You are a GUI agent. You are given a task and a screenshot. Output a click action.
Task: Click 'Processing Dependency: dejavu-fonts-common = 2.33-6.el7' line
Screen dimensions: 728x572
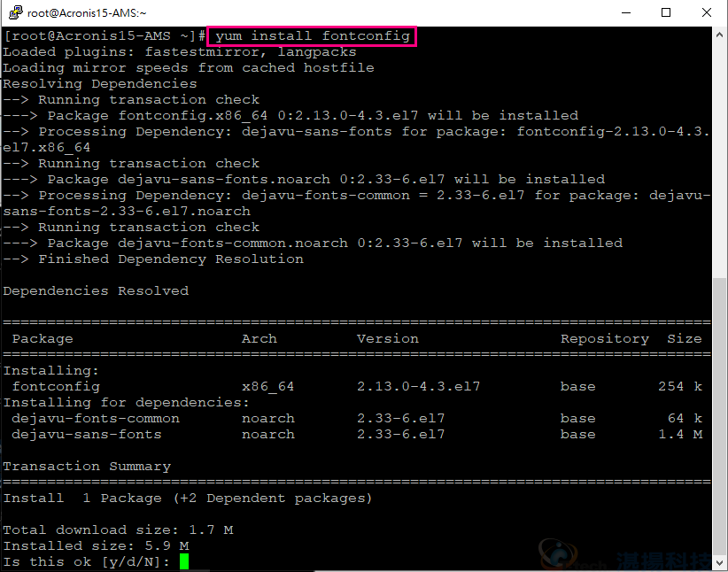357,203
